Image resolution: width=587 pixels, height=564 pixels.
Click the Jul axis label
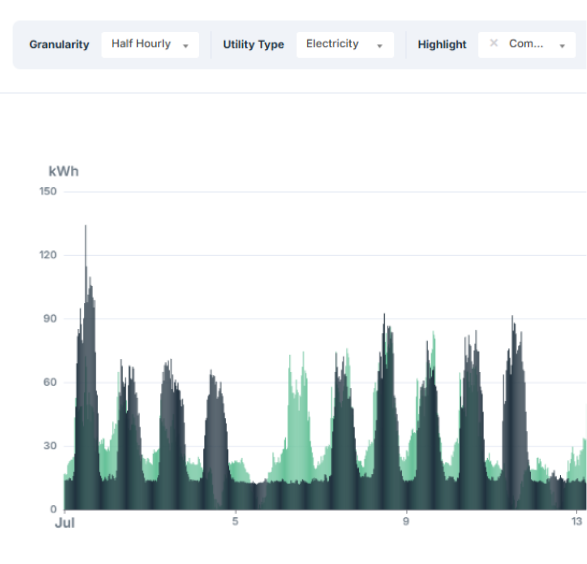(x=65, y=523)
